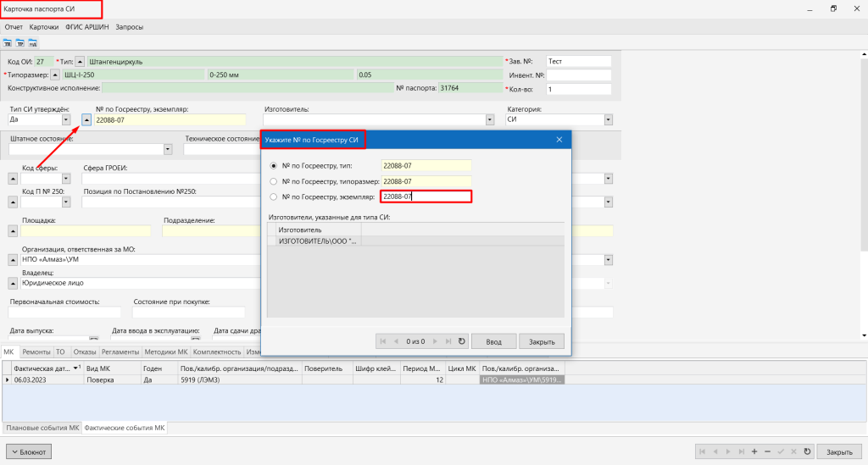
Task: Select radio '№ по Госреестру, экземпляр'
Action: coord(274,197)
